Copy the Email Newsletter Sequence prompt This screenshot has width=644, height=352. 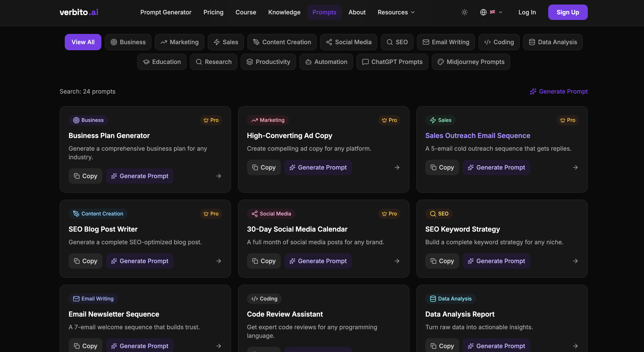click(86, 346)
